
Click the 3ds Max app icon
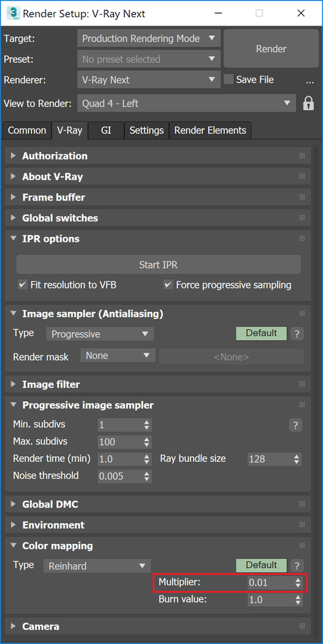(x=13, y=13)
